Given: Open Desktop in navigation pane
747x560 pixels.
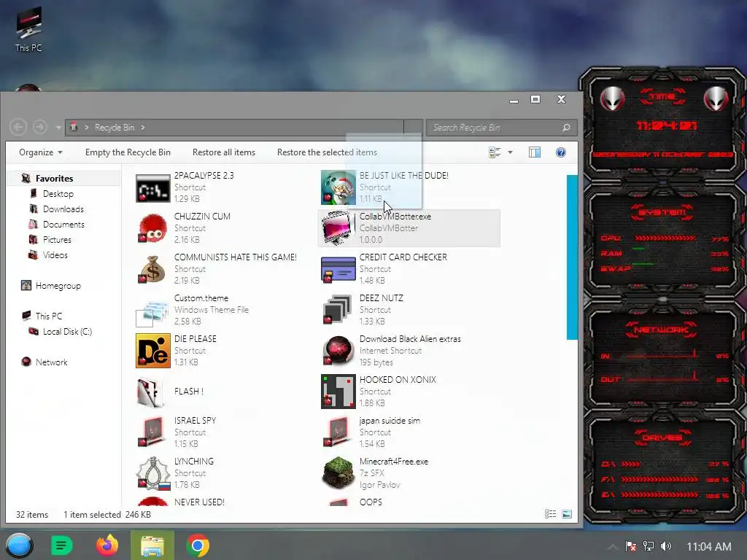Looking at the screenshot, I should coord(58,194).
